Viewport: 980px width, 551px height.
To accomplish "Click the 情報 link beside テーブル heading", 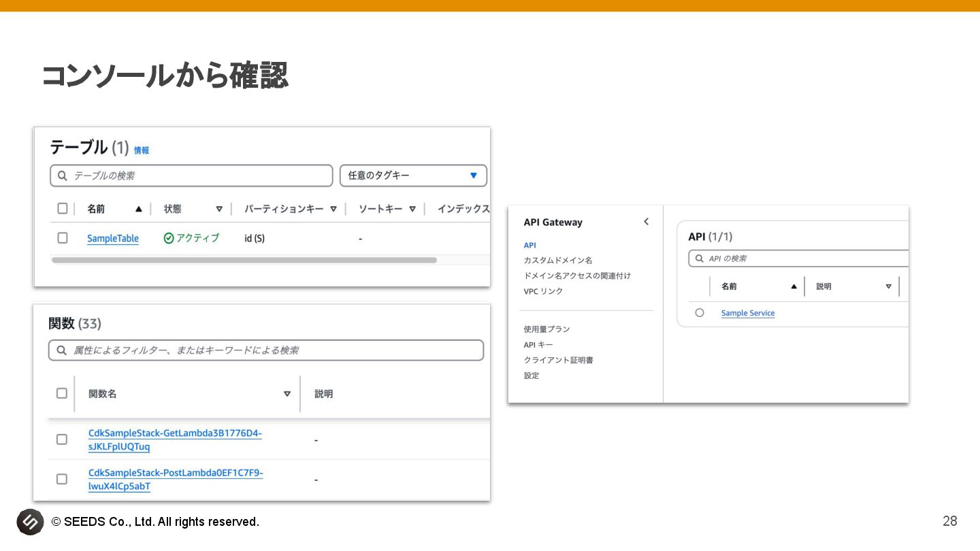I will tap(142, 150).
